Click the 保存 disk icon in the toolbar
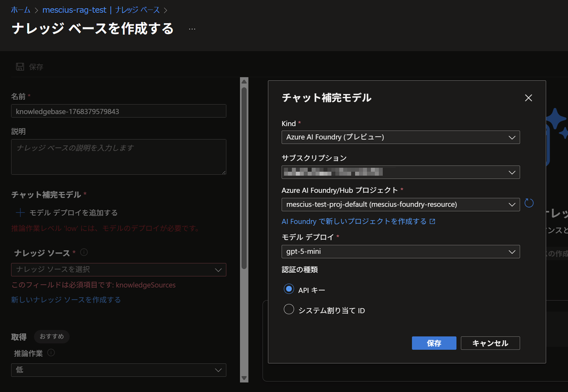 tap(20, 66)
